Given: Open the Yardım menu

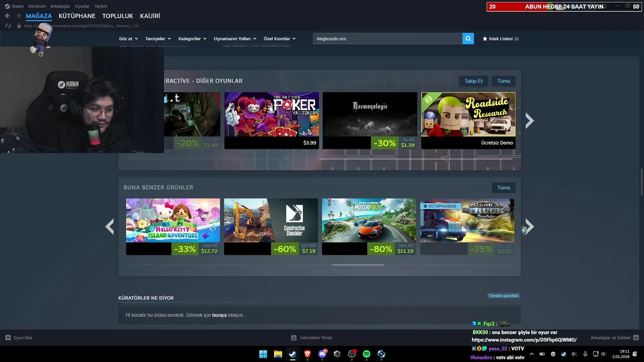Looking at the screenshot, I should [101, 6].
